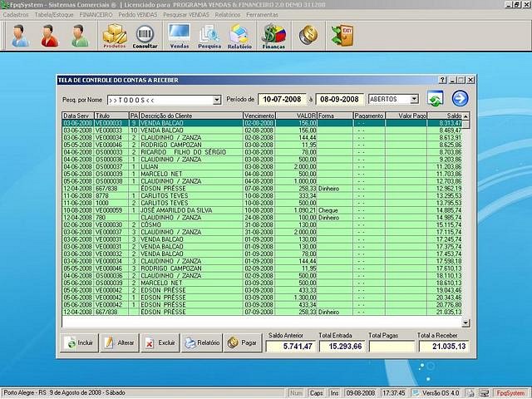
Task: Open the Produtos toolbar icon
Action: tap(115, 36)
